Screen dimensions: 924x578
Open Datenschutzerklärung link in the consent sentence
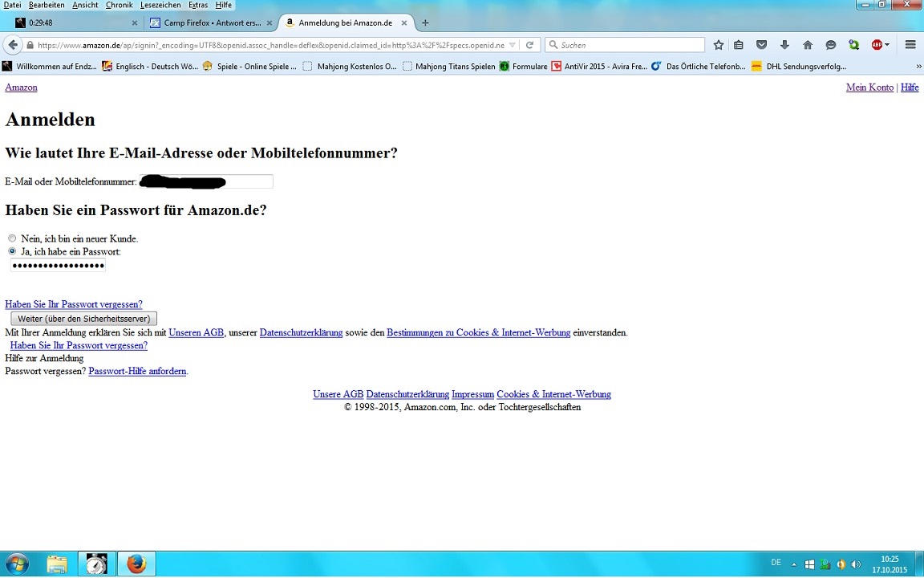[301, 332]
